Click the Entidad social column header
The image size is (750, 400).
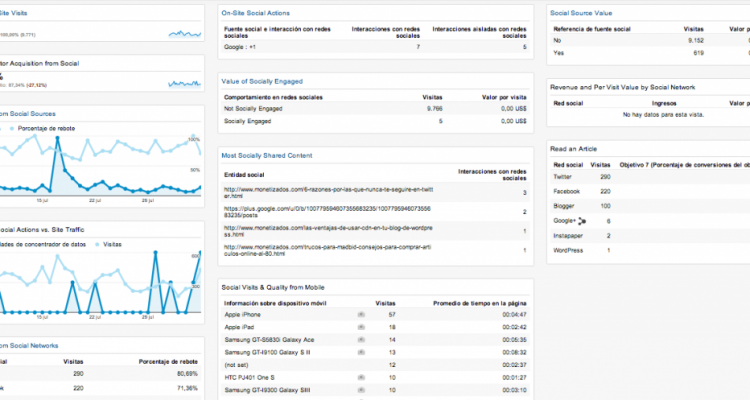(x=244, y=175)
